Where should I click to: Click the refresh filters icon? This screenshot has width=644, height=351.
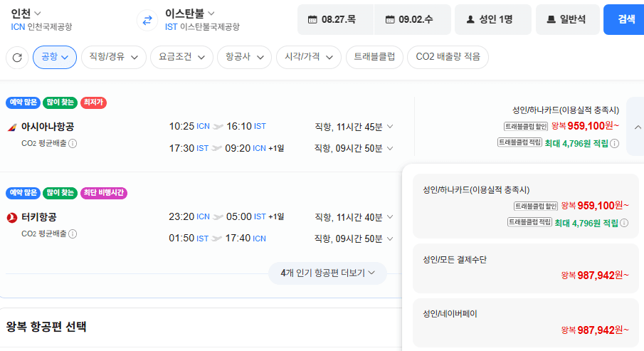click(x=17, y=58)
